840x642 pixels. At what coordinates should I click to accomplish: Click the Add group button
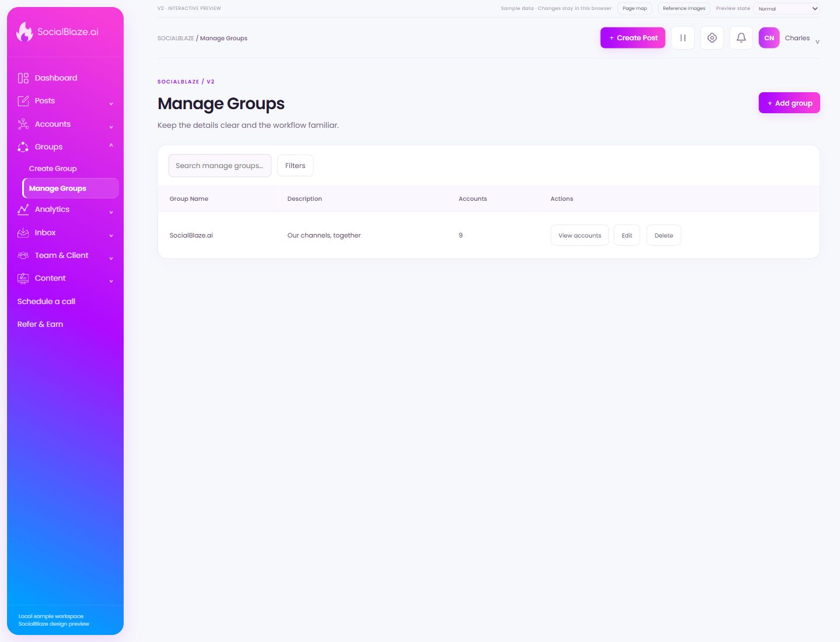click(x=789, y=103)
